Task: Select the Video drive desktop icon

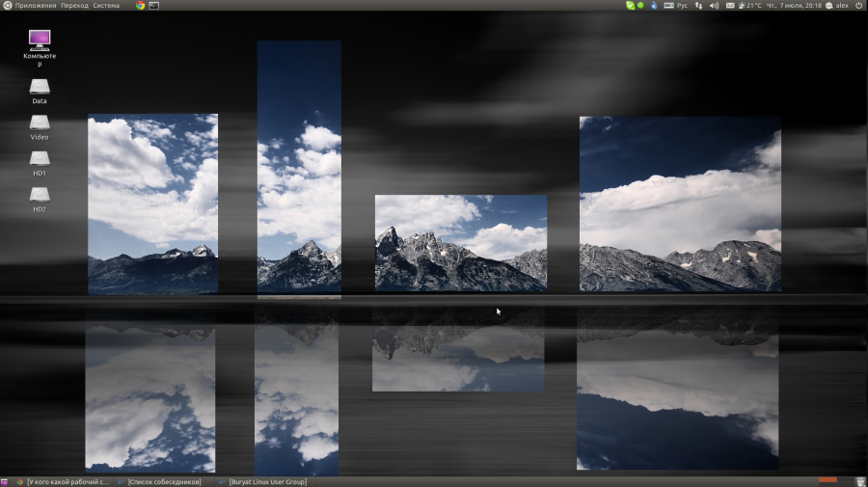Action: tap(40, 124)
